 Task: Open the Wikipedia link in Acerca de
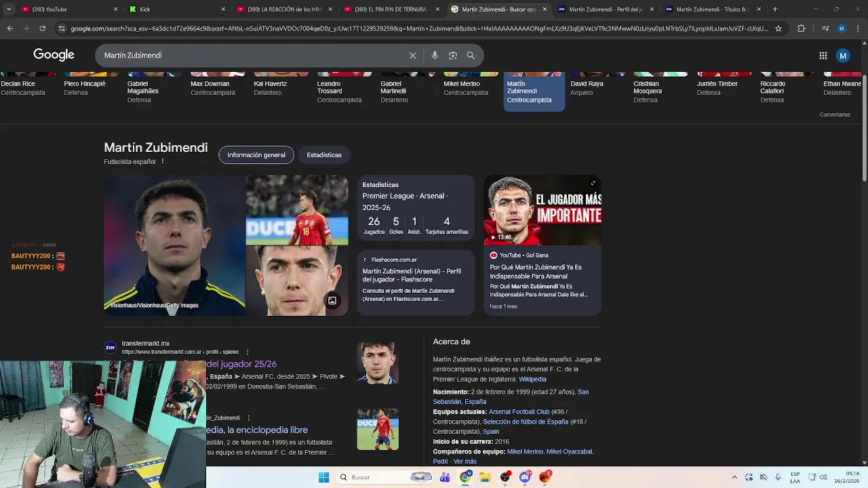coord(532,380)
